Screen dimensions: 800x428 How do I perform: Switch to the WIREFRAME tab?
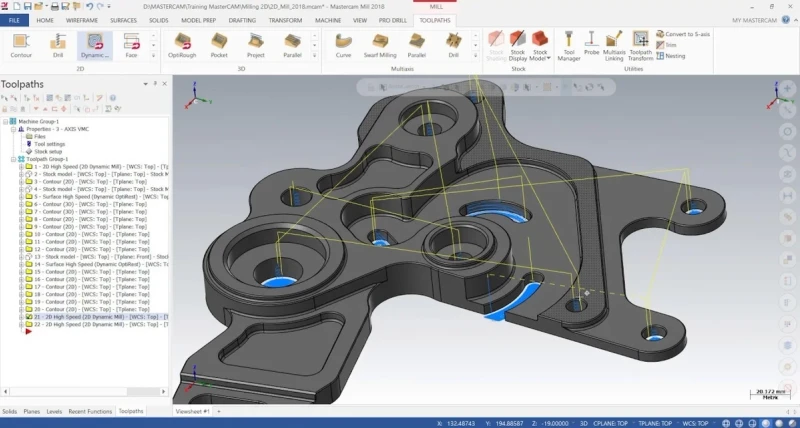82,20
